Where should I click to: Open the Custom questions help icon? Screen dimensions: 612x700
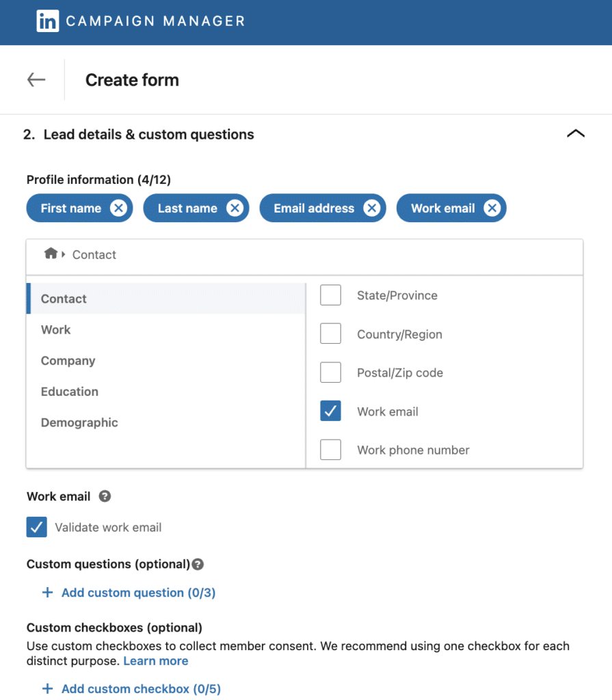tap(198, 564)
